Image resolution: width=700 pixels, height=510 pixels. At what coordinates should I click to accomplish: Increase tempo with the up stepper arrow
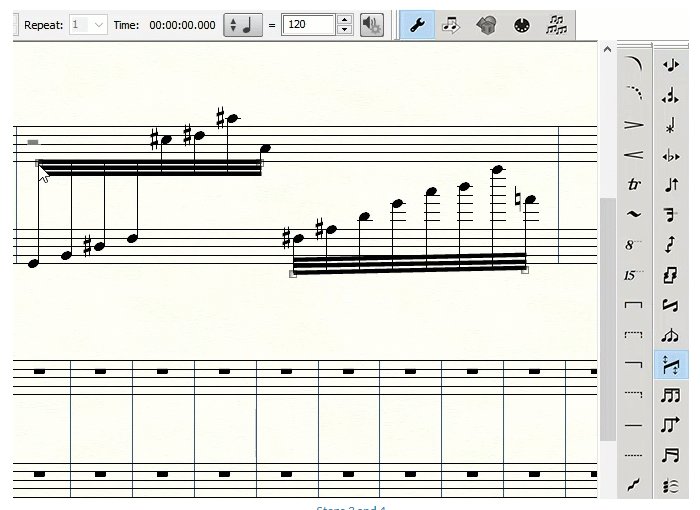[344, 20]
